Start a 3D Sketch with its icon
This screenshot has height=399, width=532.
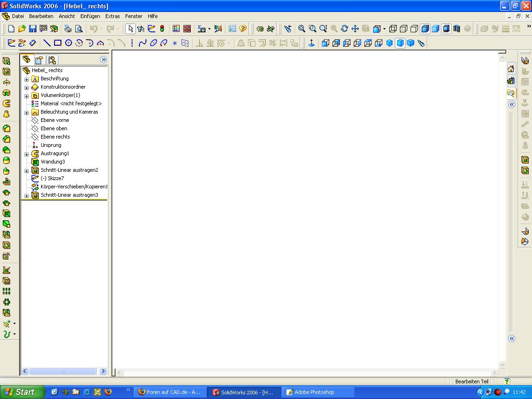point(22,43)
